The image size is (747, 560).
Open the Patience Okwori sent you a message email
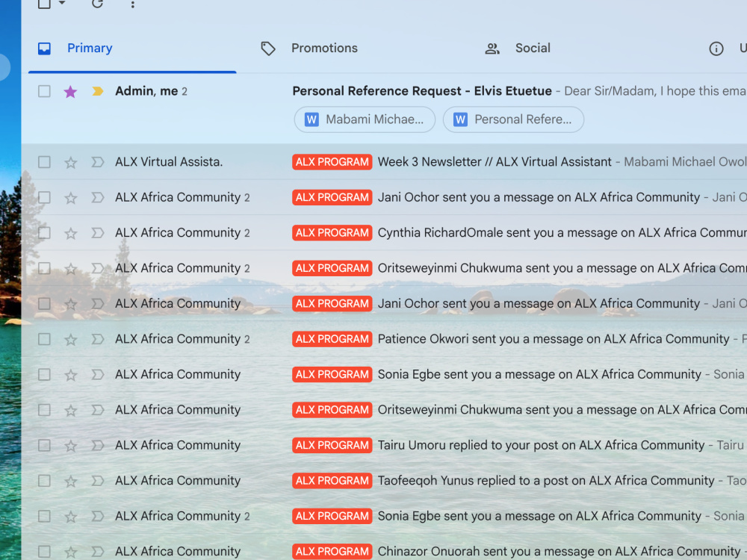tap(554, 339)
